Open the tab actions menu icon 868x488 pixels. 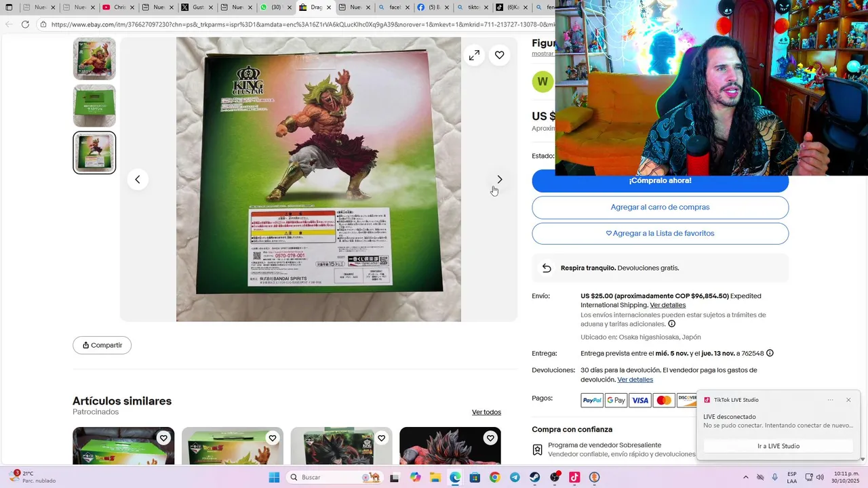click(x=9, y=7)
